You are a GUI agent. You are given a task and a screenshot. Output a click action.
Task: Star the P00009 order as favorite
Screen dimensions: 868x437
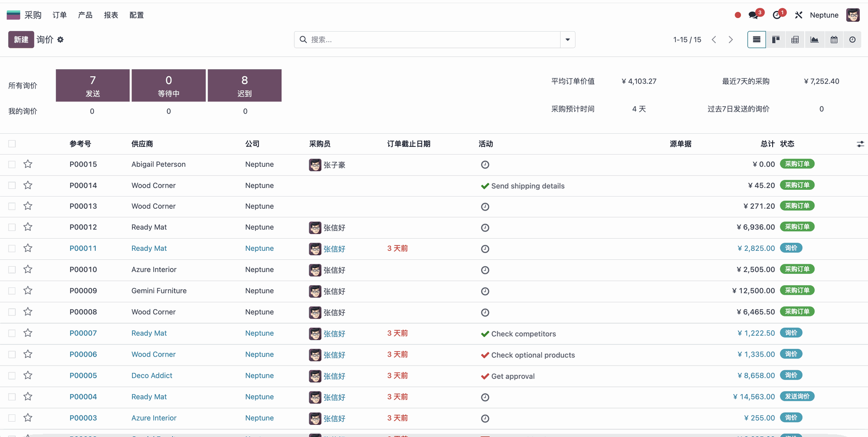(28, 291)
